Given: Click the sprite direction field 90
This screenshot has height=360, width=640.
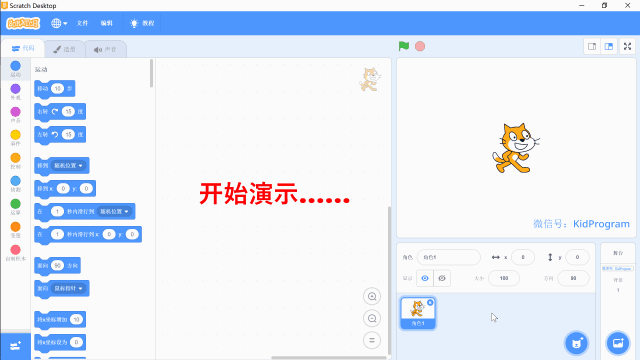Looking at the screenshot, I should (x=573, y=278).
